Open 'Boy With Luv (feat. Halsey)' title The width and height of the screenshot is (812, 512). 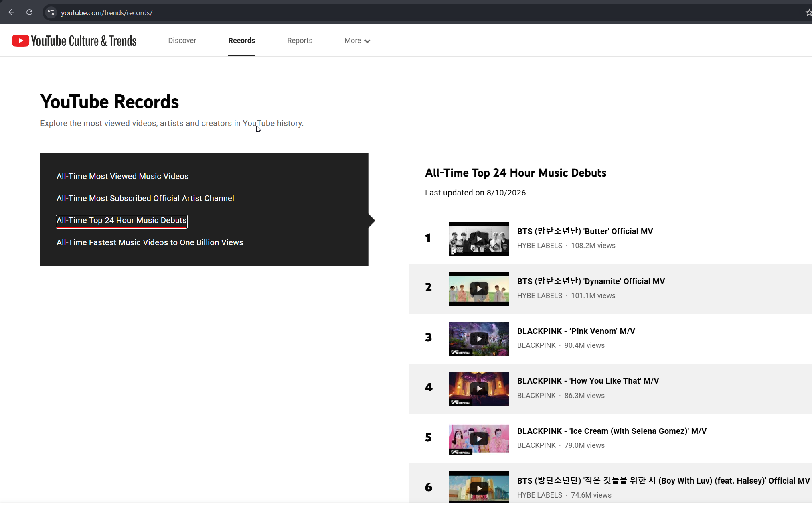[x=664, y=481]
